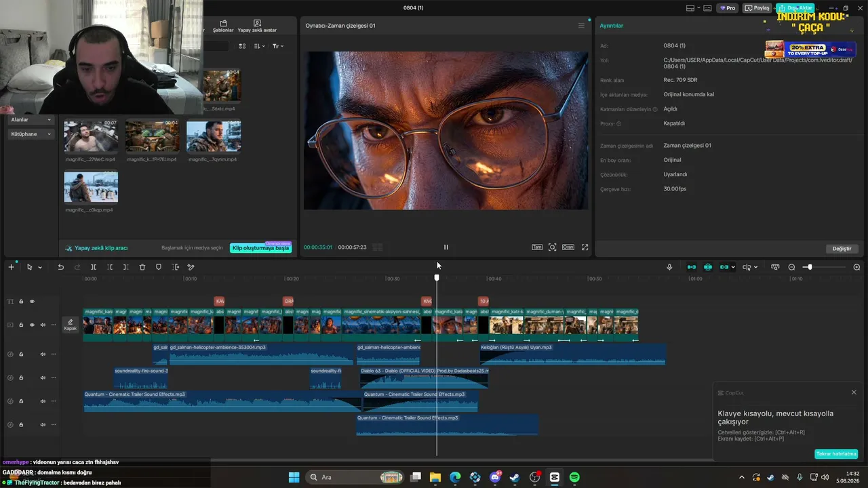Click the Oran aspect ratio button
868x488 pixels.
[x=568, y=247]
